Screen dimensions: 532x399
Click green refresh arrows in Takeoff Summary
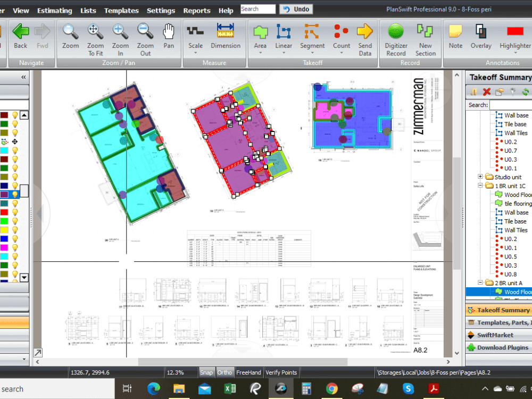coord(526,92)
